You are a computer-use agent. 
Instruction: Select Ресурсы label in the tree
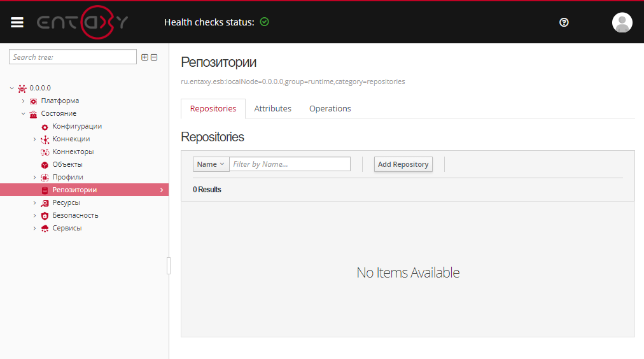pyautogui.click(x=66, y=202)
